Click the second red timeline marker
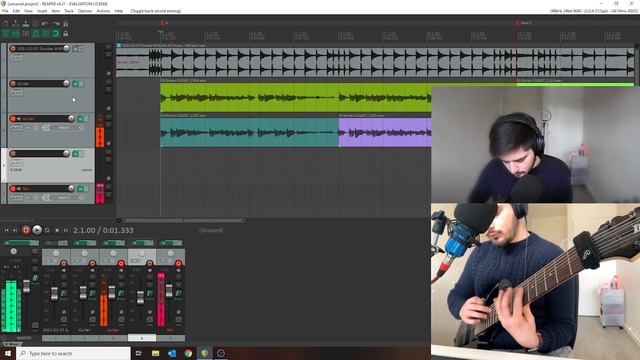Screen dimensions: 640x360 click(x=518, y=23)
